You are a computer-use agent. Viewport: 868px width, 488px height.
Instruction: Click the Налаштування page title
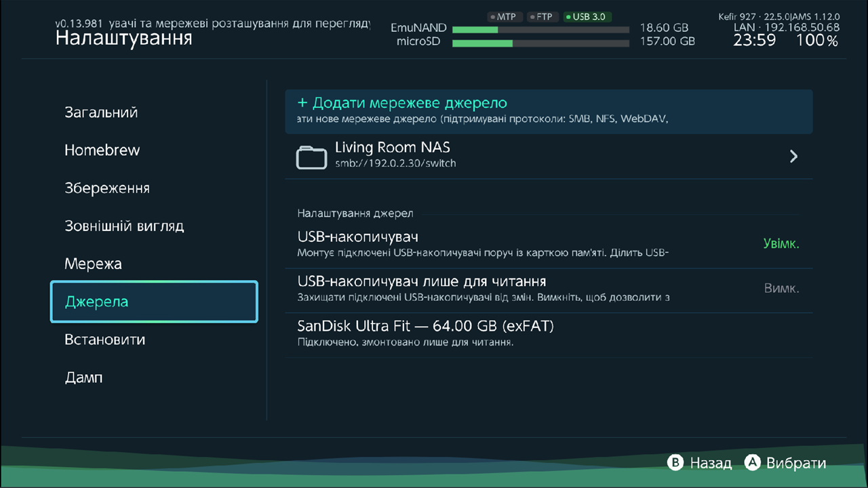pos(123,39)
